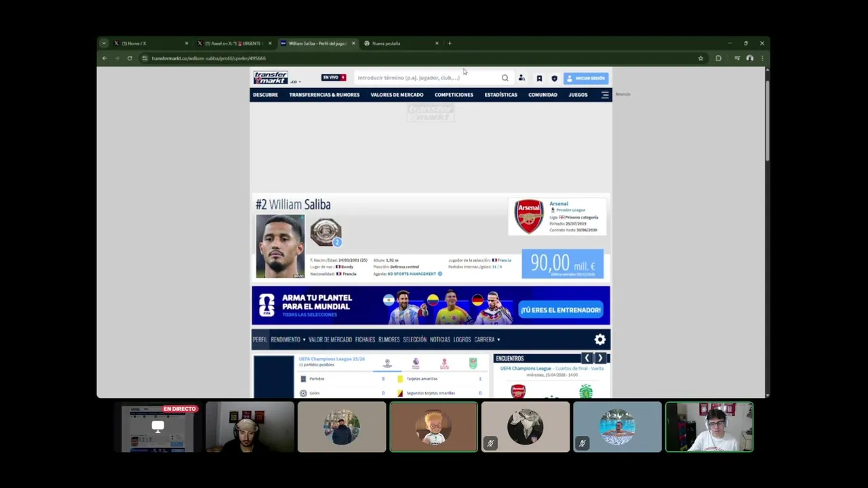Select the PERFIL tab
This screenshot has height=488, width=868.
260,340
